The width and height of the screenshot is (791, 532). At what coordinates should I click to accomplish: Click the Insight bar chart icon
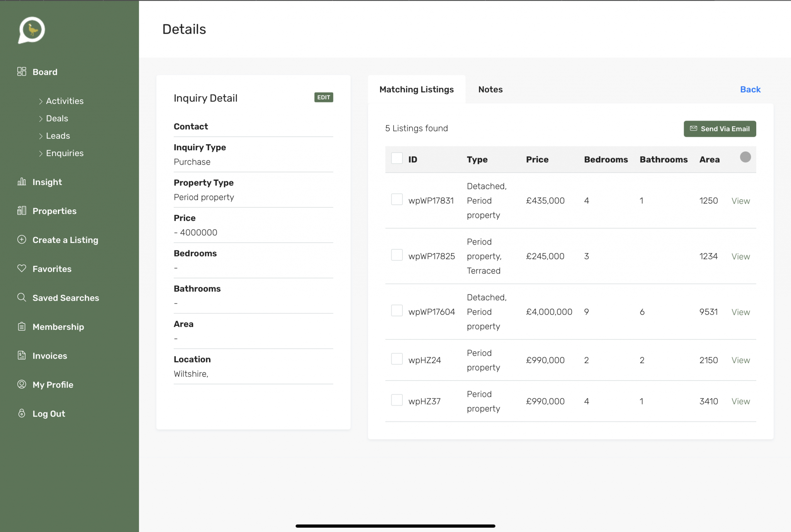point(22,182)
